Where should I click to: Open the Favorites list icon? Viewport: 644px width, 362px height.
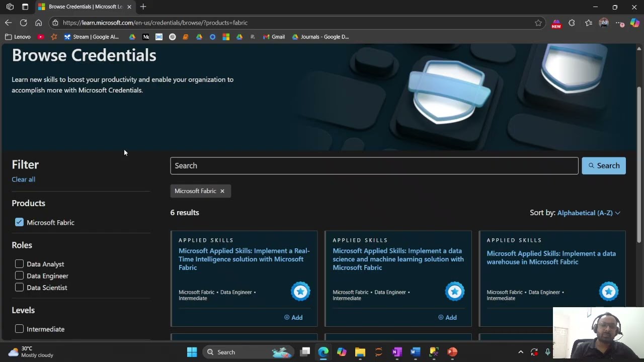[x=589, y=23]
